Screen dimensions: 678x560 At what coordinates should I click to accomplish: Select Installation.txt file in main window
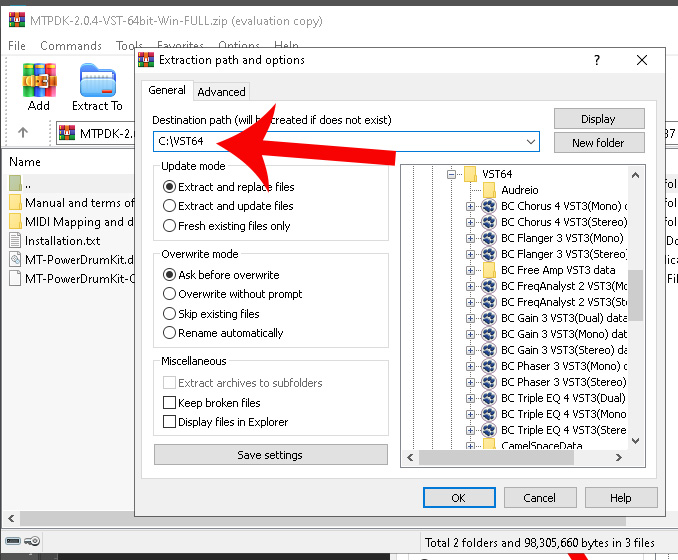click(63, 240)
